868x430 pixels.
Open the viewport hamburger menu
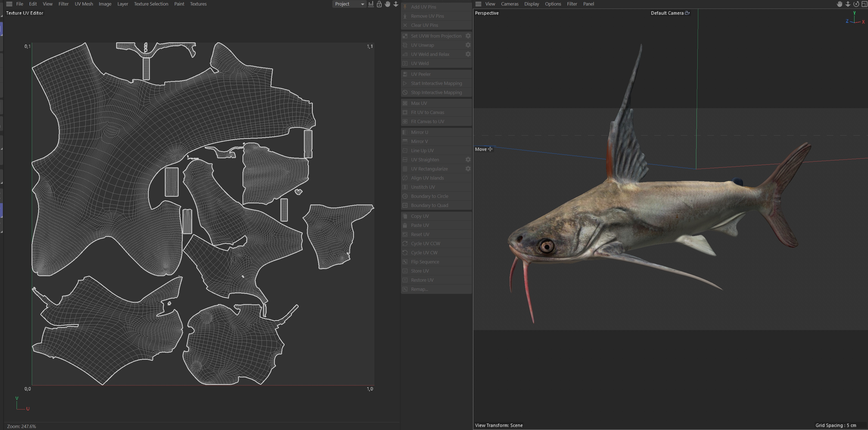point(478,4)
